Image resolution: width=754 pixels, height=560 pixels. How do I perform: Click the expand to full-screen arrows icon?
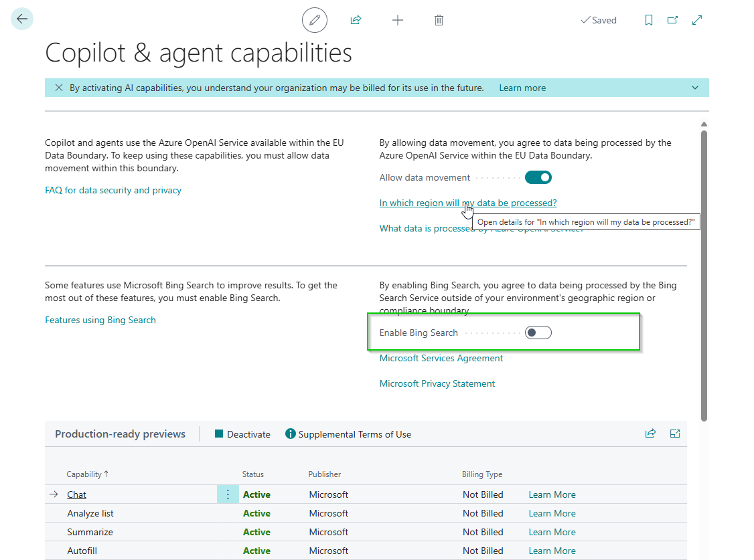(x=697, y=20)
